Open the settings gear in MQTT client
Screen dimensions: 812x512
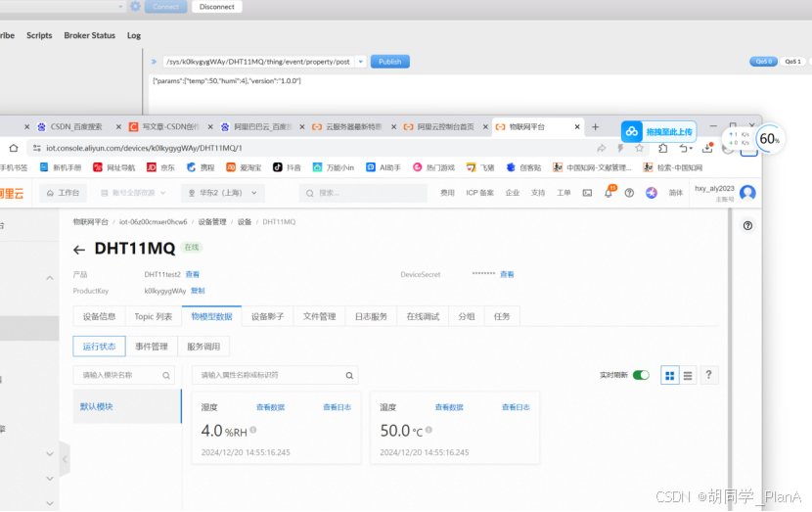pyautogui.click(x=135, y=6)
